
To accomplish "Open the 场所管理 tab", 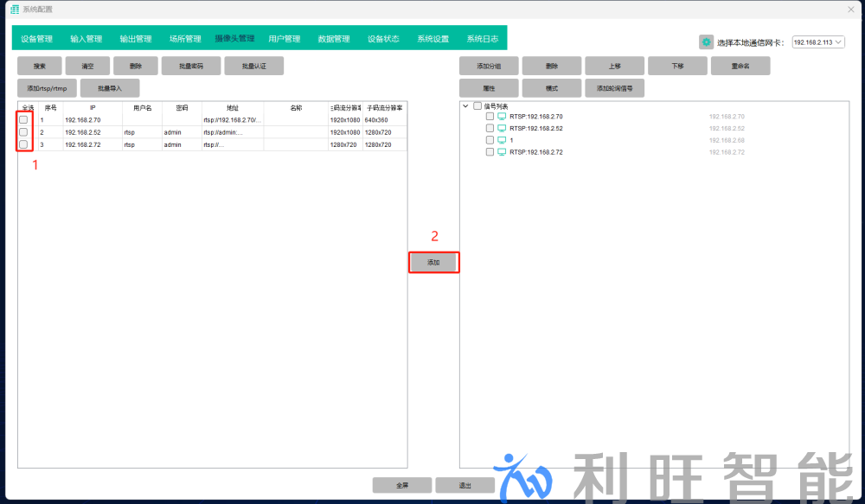I will tap(185, 39).
